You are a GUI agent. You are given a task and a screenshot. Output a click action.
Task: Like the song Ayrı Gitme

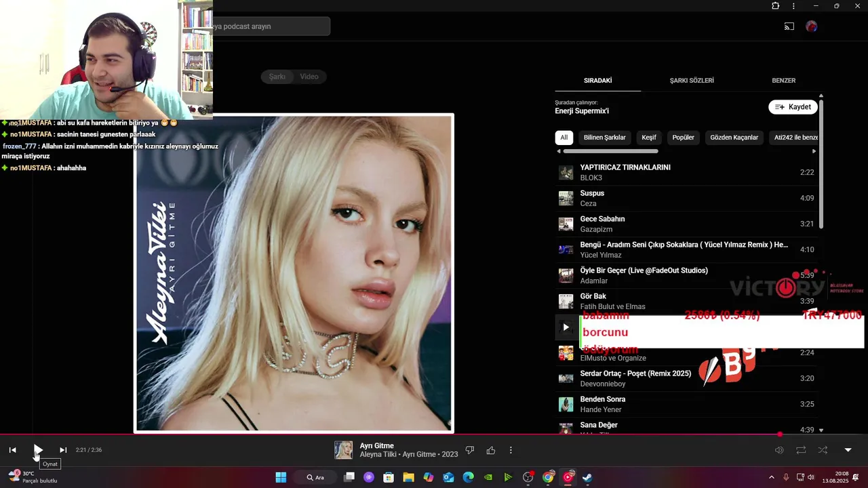pyautogui.click(x=491, y=450)
